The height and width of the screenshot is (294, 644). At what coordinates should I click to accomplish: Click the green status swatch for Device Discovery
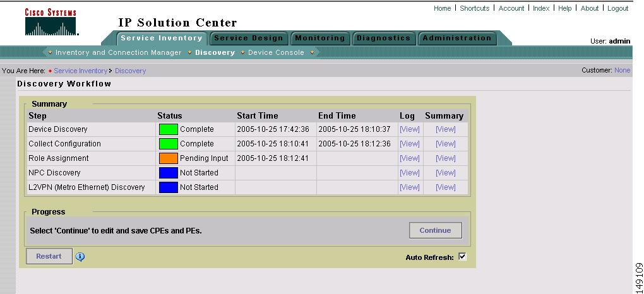coord(169,129)
